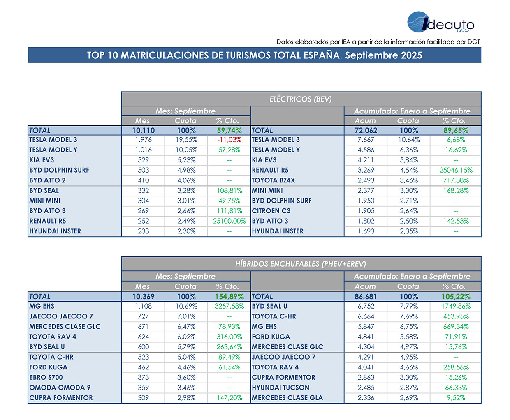Select PHEV monthly growth 154,89%
Screen dimensions: 510x420
click(229, 296)
